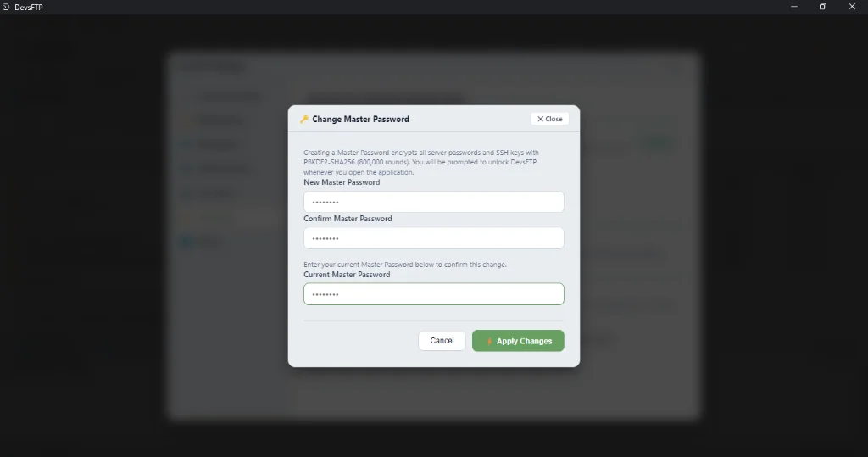868x457 pixels.
Task: Click the 'Enter your current Master Password' hint
Action: click(405, 265)
